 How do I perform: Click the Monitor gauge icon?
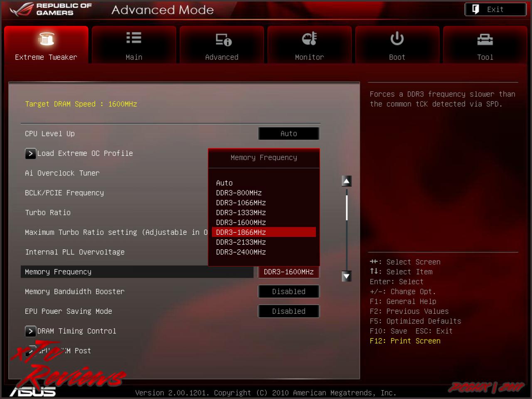point(309,39)
